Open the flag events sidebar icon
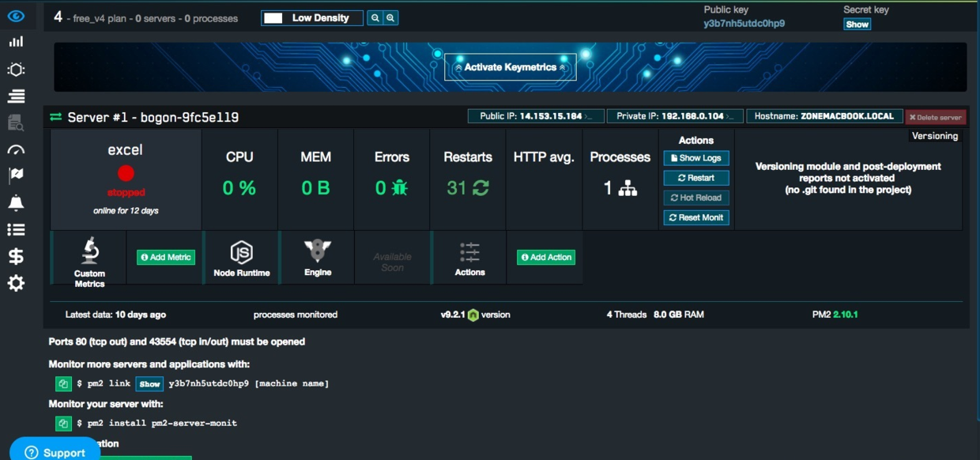 click(16, 175)
